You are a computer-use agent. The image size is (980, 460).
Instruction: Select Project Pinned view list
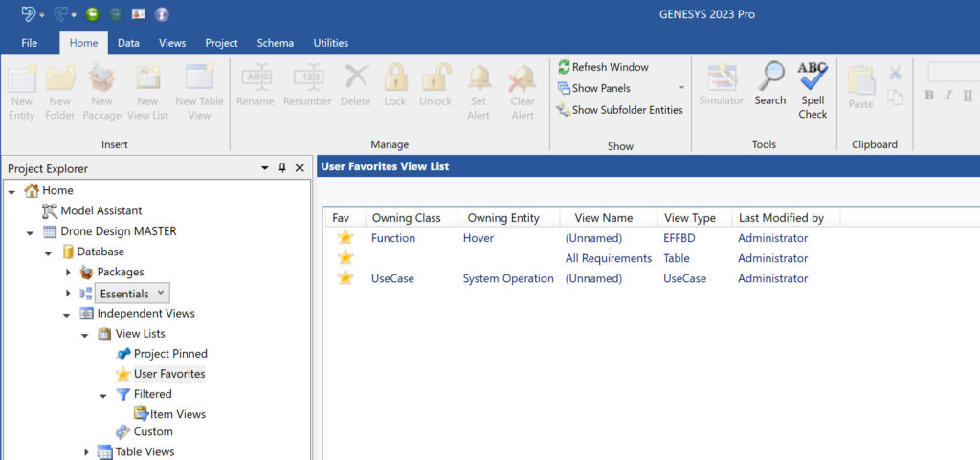[x=169, y=354]
